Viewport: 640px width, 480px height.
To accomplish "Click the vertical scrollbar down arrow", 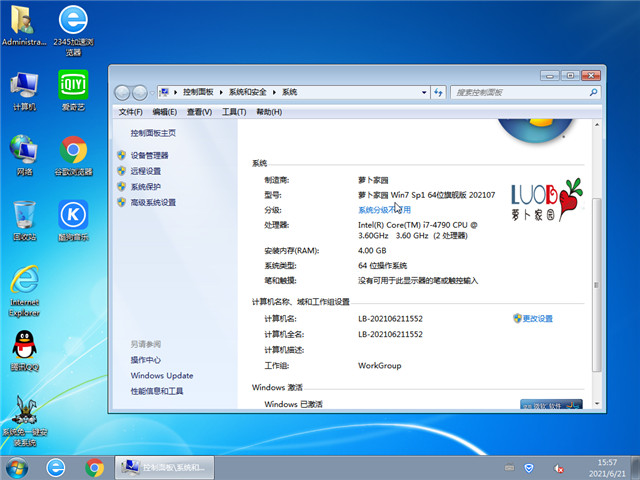I will click(597, 404).
